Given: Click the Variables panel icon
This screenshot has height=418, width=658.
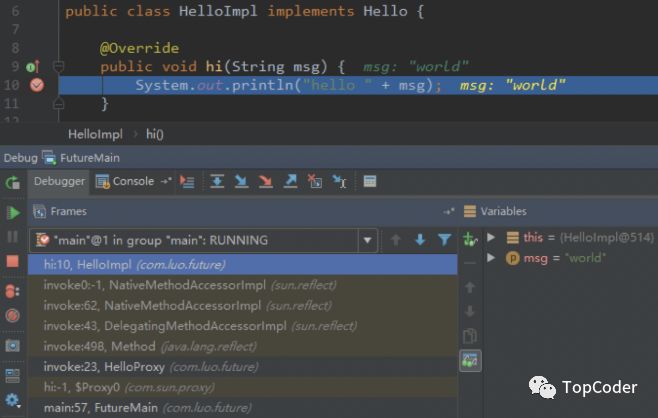Looking at the screenshot, I should coord(470,211).
